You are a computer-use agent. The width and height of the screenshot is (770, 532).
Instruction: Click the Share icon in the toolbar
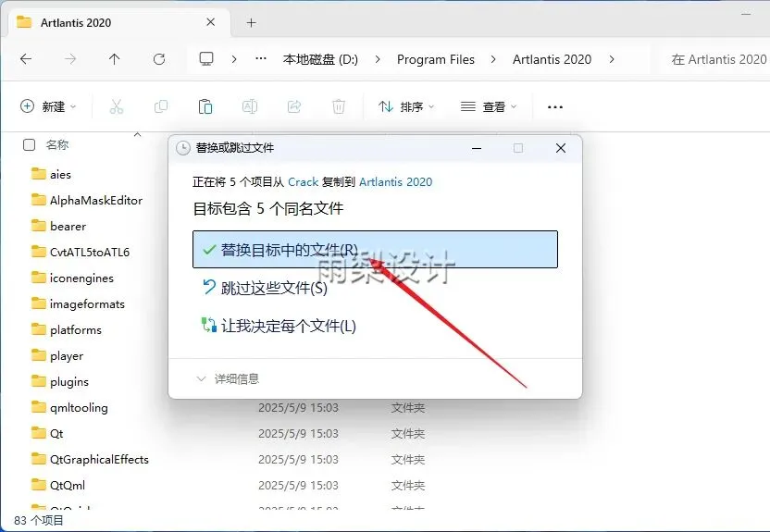(x=294, y=106)
